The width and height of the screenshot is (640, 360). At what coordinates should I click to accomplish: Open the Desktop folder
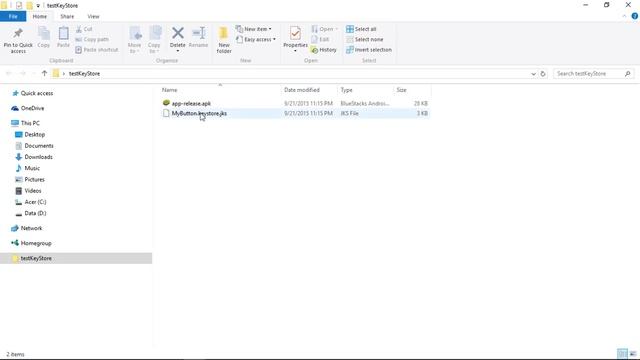[x=35, y=134]
